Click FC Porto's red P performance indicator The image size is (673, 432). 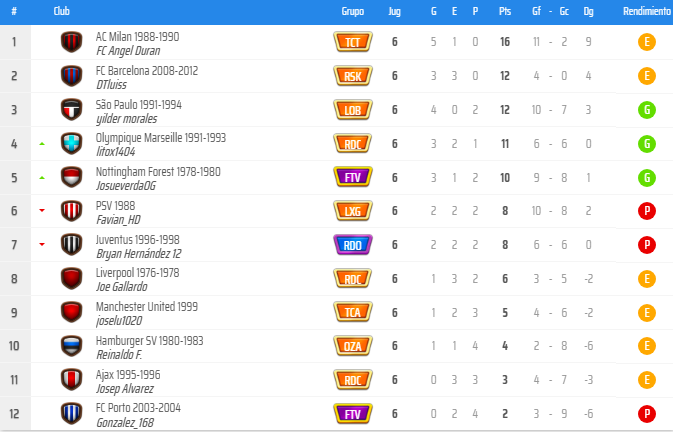coord(647,414)
